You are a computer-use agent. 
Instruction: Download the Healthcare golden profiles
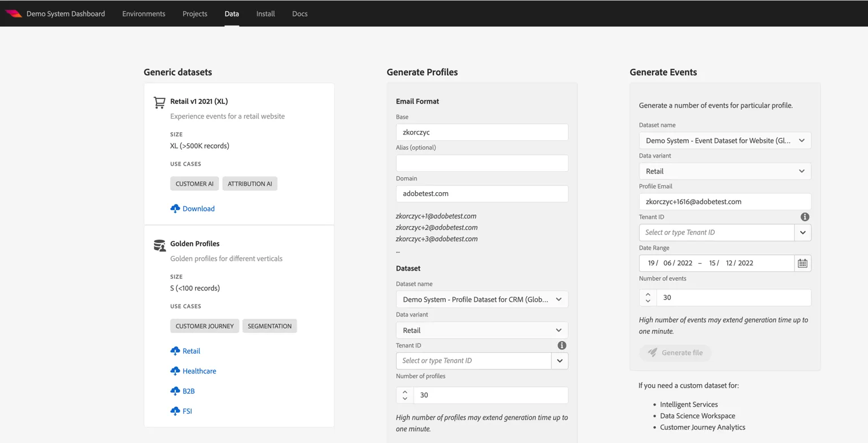coord(199,371)
